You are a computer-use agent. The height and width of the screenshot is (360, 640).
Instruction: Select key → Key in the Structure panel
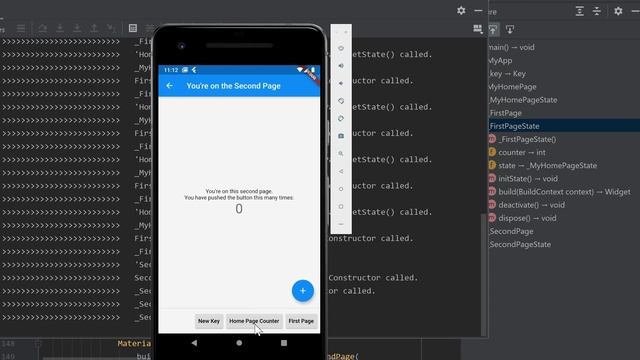tap(507, 73)
